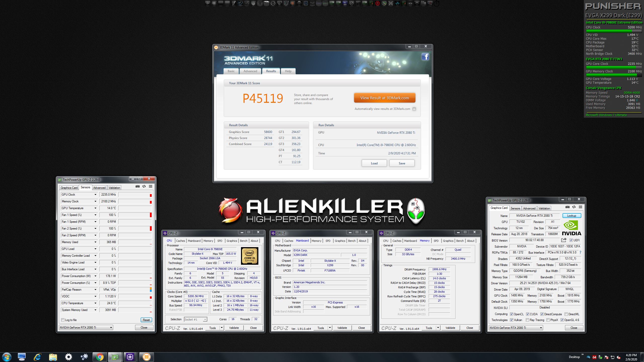Open Internet Explorer from the taskbar
The image size is (644, 362).
click(x=37, y=357)
